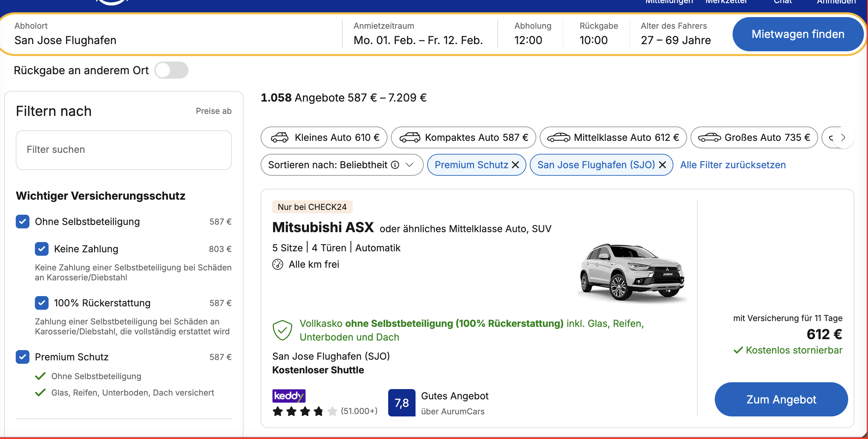The width and height of the screenshot is (868, 439).
Task: Select the Großes Auto 735 € category
Action: point(754,137)
